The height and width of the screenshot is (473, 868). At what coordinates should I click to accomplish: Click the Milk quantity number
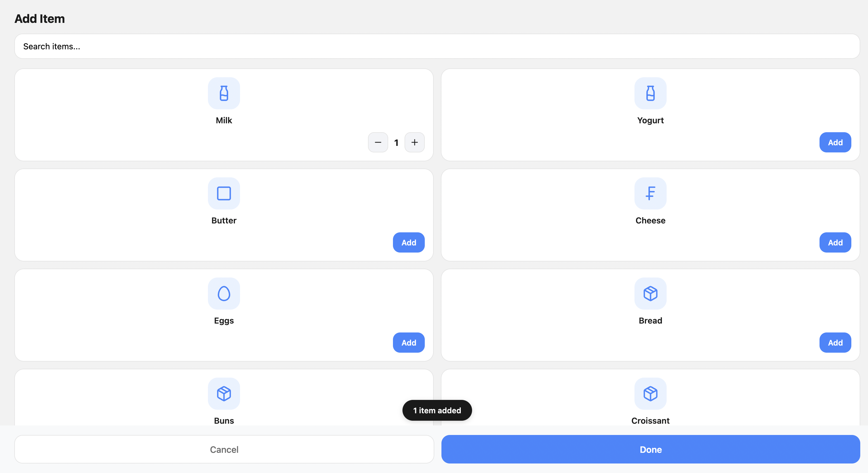(396, 143)
